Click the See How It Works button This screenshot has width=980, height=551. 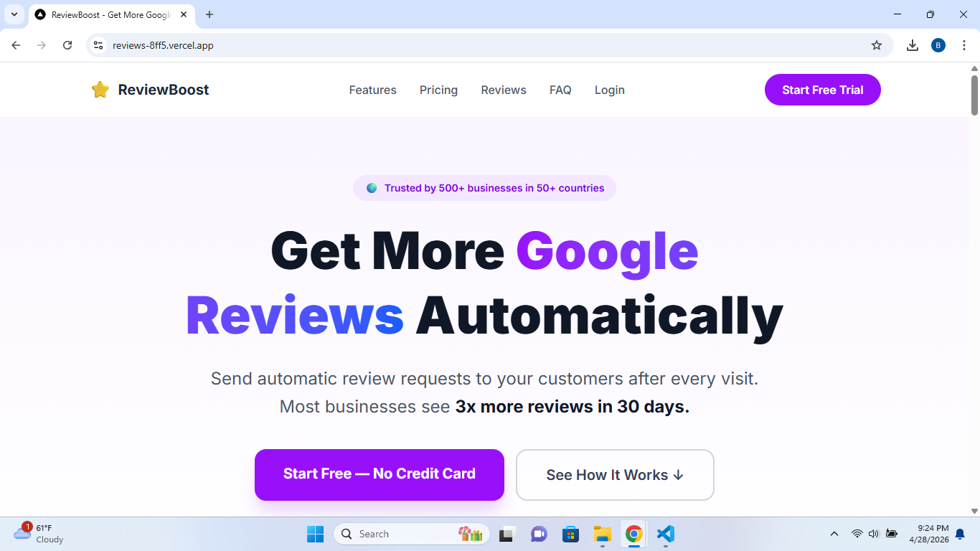tap(615, 475)
